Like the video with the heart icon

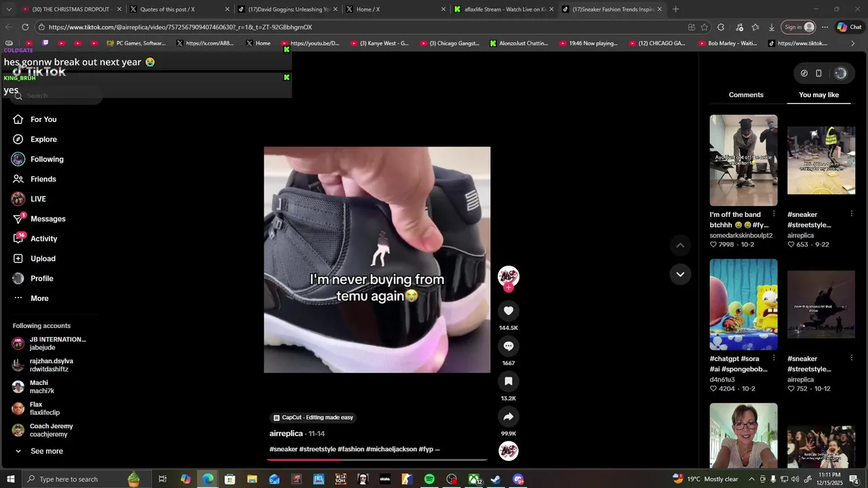(x=508, y=310)
